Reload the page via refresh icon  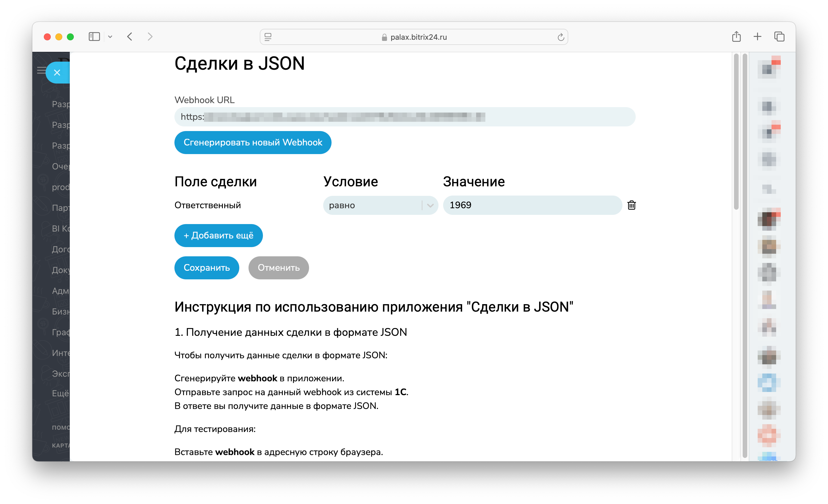(x=560, y=37)
